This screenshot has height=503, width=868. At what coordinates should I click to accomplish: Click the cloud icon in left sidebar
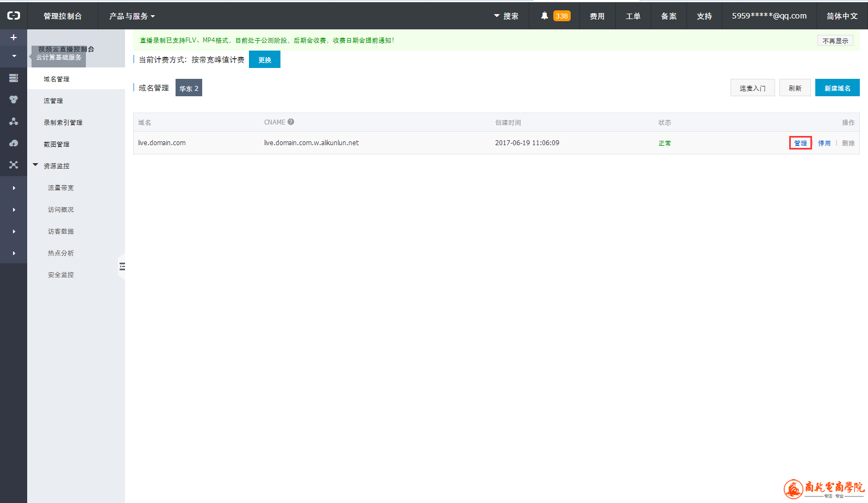pos(14,143)
